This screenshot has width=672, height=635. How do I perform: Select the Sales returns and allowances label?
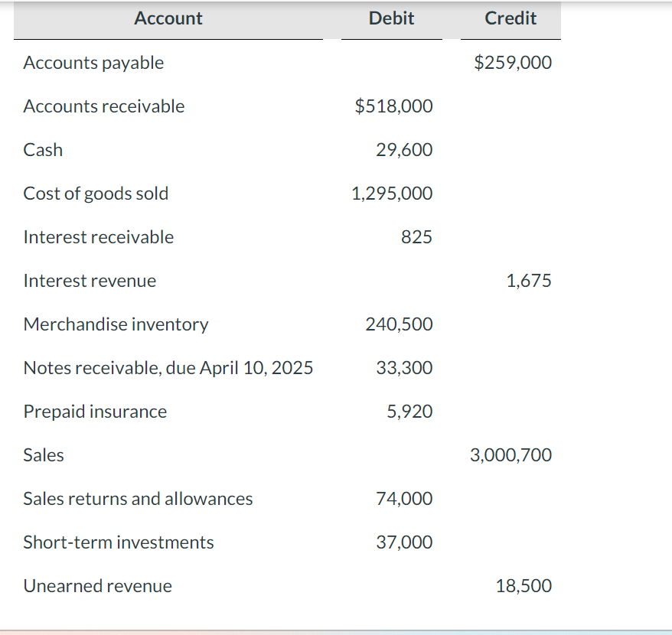click(x=138, y=499)
